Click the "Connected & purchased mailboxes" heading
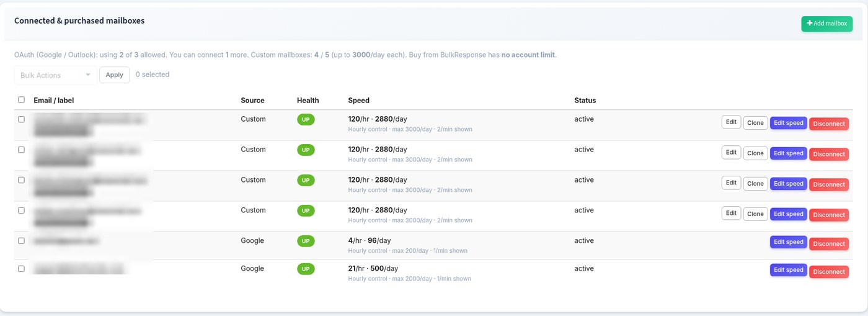868x316 pixels. click(x=79, y=20)
